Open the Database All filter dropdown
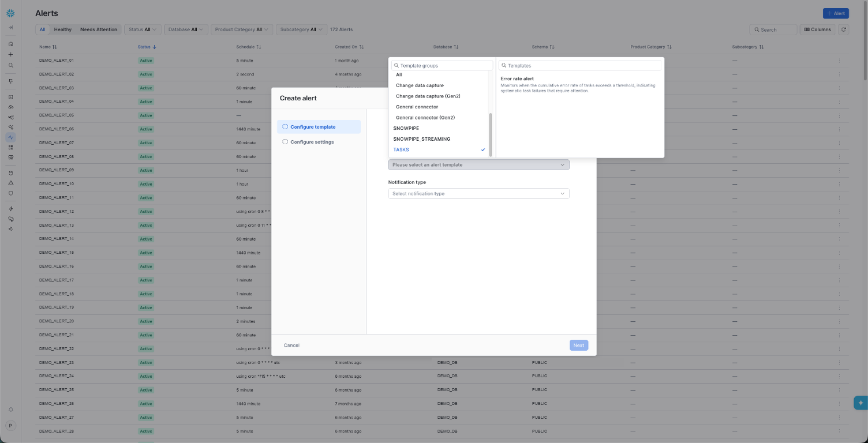 [x=186, y=29]
